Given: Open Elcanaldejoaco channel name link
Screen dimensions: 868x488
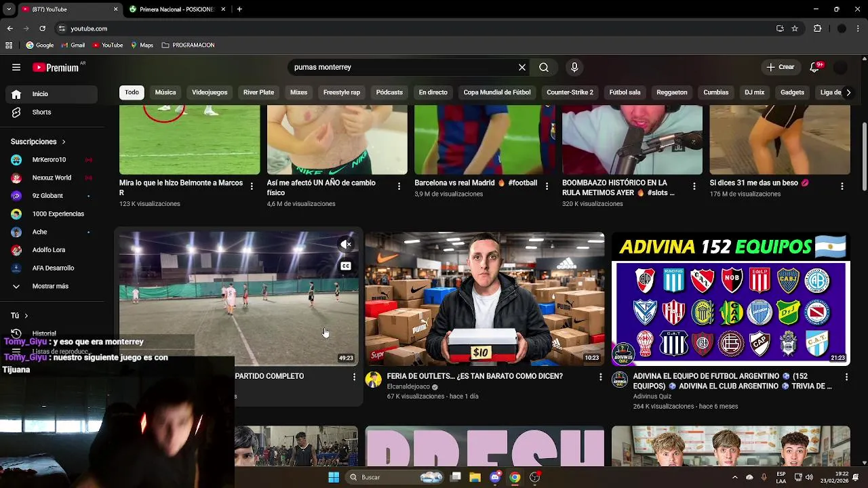Looking at the screenshot, I should click(x=408, y=387).
